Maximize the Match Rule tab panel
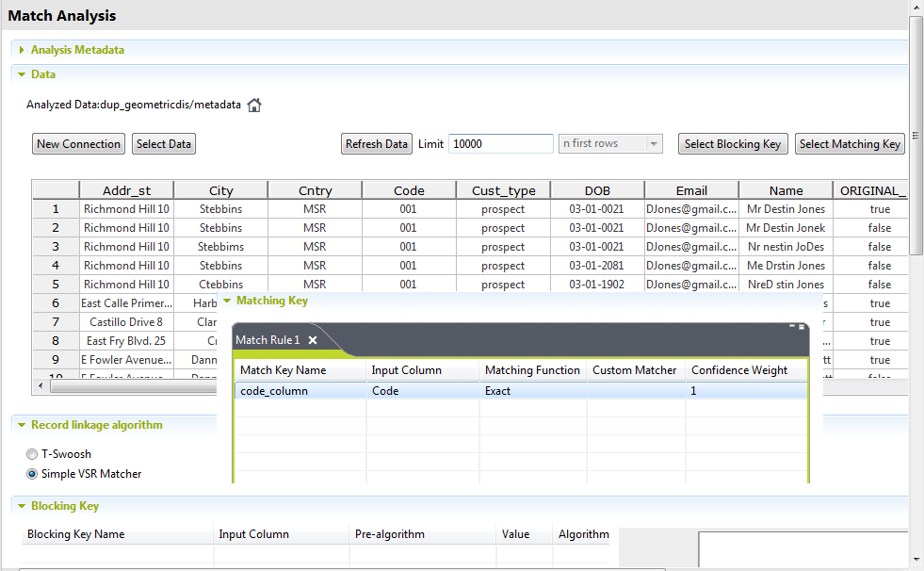Viewport: 924px width, 571px height. pyautogui.click(x=802, y=326)
